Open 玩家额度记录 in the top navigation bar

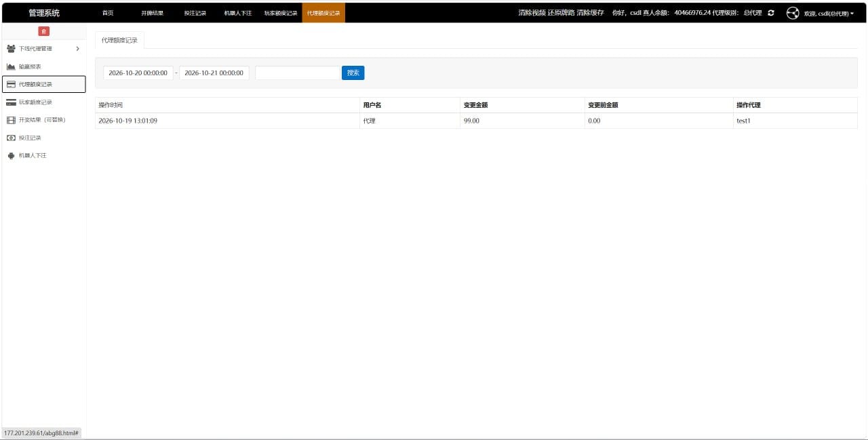(x=281, y=13)
